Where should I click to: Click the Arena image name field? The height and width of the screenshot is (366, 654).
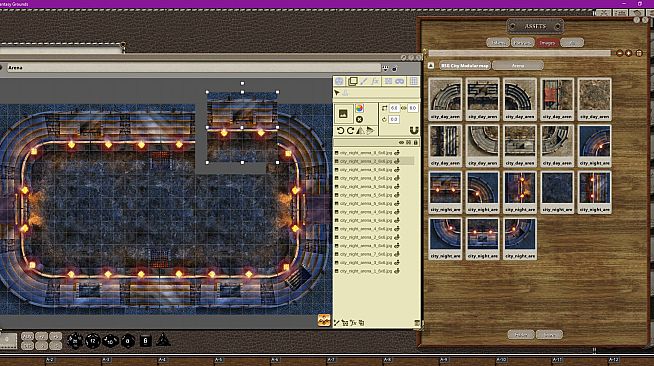[x=194, y=68]
